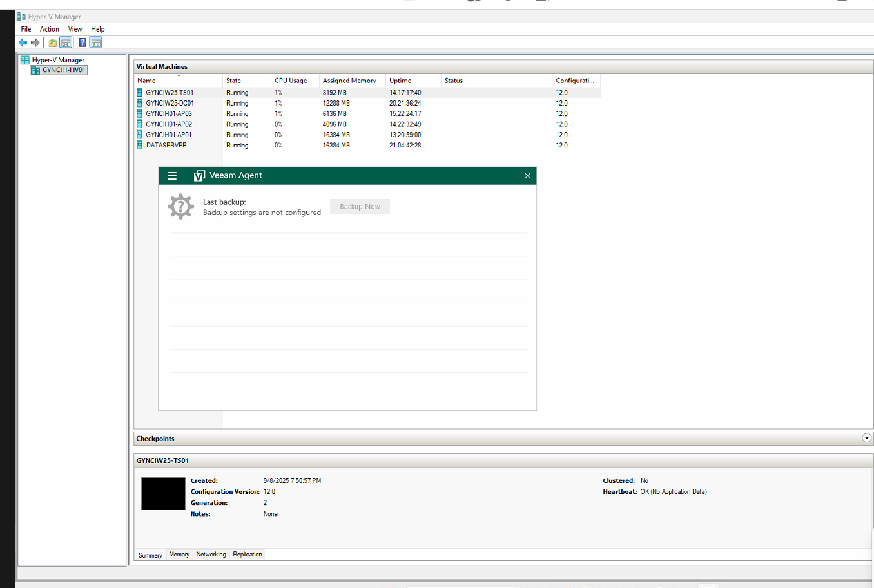Click uptime value 14.17:17:40
Image resolution: width=874 pixels, height=588 pixels.
(405, 93)
